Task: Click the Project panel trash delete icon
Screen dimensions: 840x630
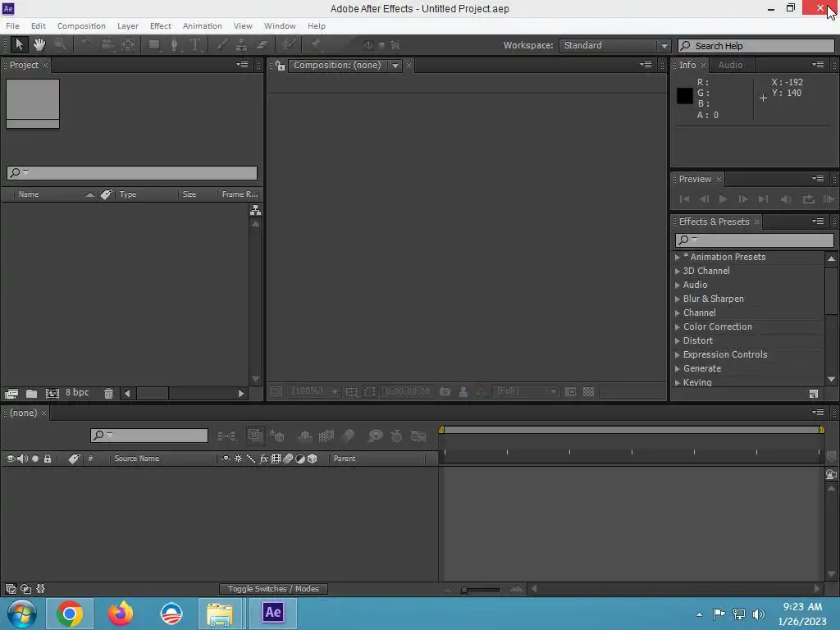Action: click(108, 394)
